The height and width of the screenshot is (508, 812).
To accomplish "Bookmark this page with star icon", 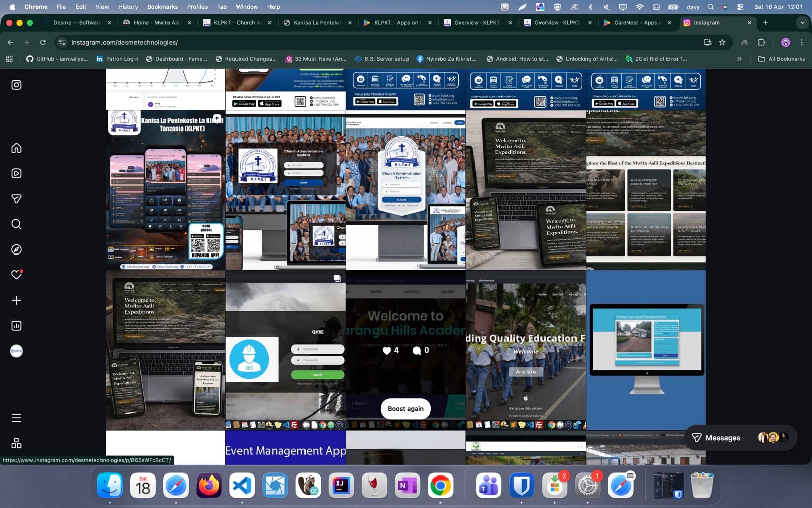I will (x=722, y=42).
